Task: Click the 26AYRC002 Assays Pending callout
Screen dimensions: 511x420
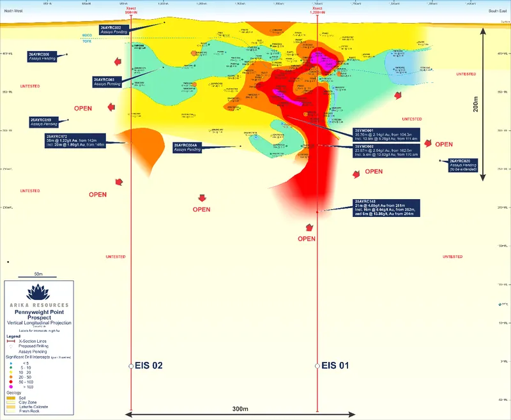Action: pos(114,30)
